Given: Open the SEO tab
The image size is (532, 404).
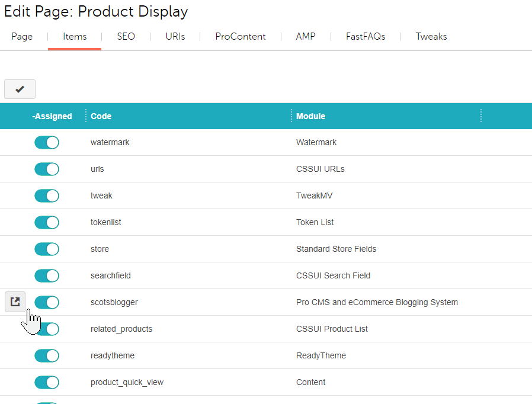Looking at the screenshot, I should (126, 37).
